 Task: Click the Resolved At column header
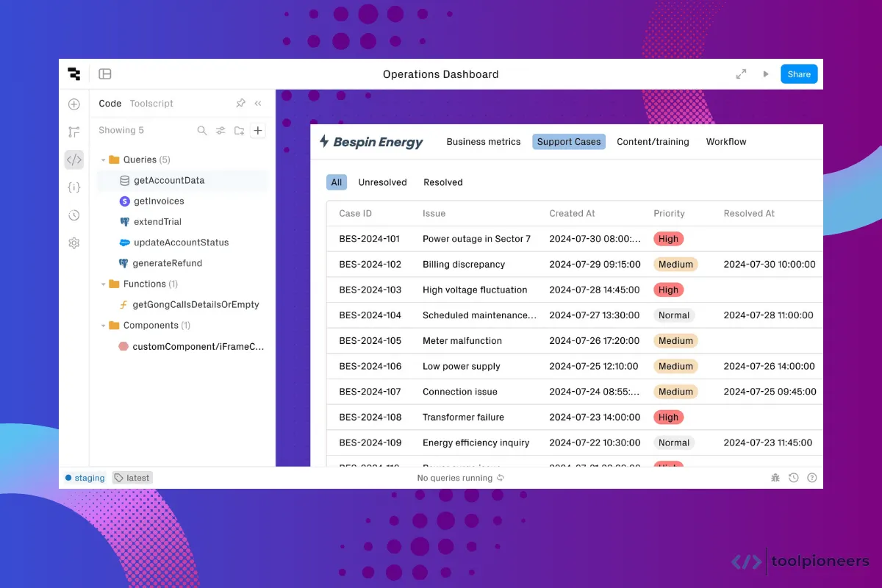pyautogui.click(x=749, y=213)
